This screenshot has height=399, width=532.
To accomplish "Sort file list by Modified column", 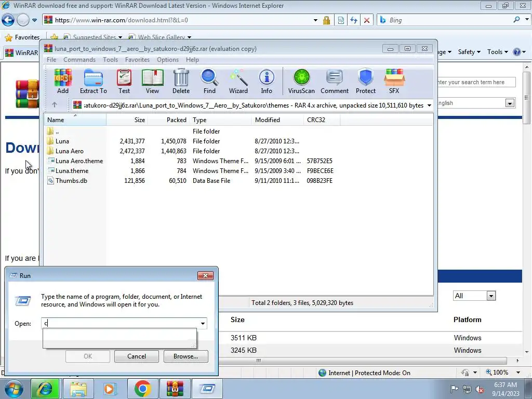I will pyautogui.click(x=277, y=120).
